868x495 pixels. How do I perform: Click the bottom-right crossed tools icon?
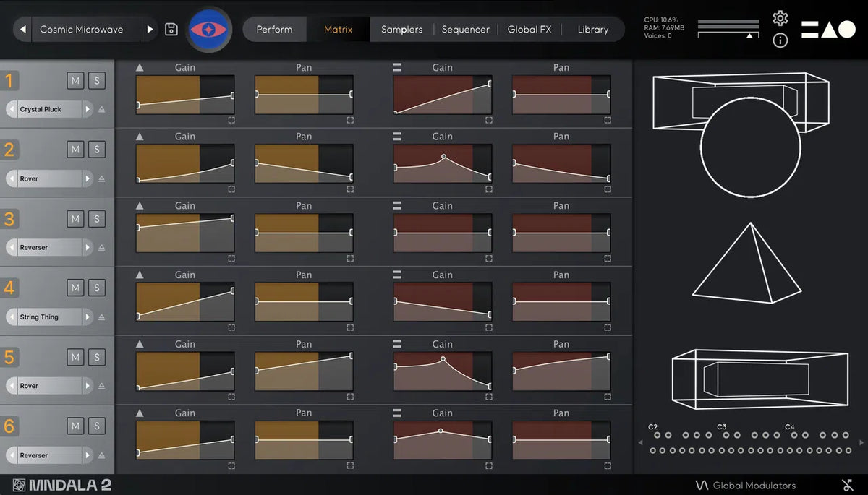[x=848, y=485]
